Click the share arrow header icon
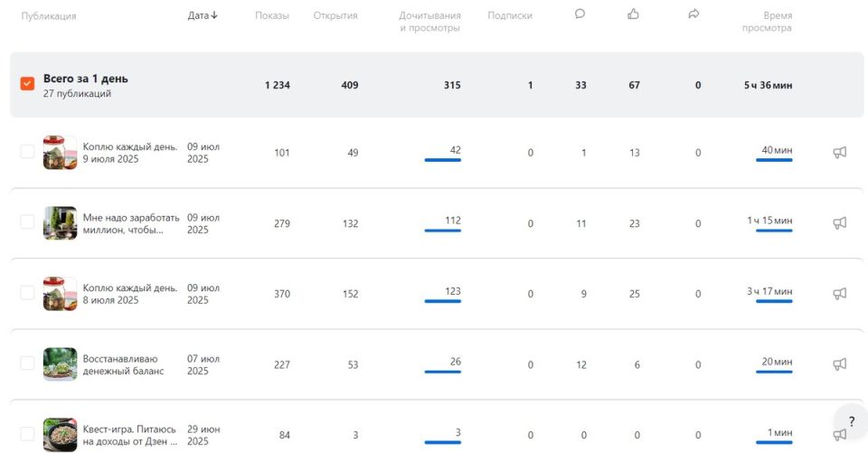Viewport: 868px width, 453px height. click(694, 14)
